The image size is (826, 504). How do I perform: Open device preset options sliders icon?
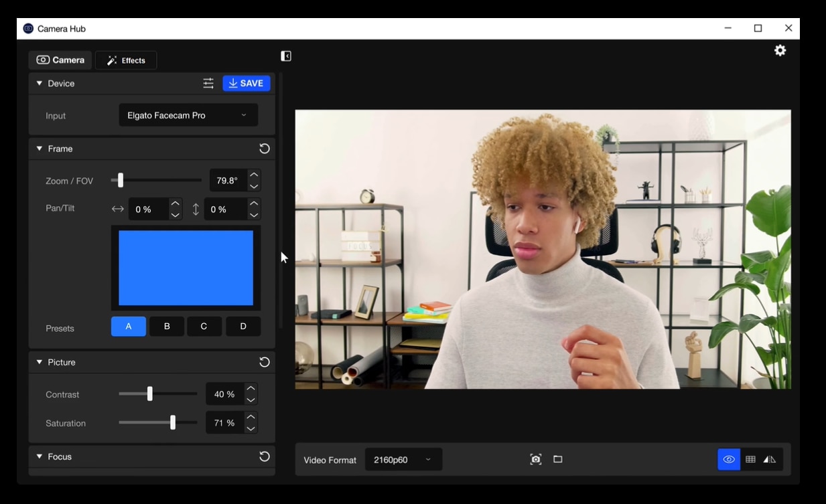pos(208,84)
